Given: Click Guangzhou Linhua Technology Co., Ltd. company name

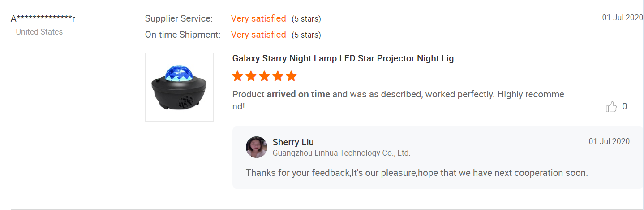Looking at the screenshot, I should 341,153.
